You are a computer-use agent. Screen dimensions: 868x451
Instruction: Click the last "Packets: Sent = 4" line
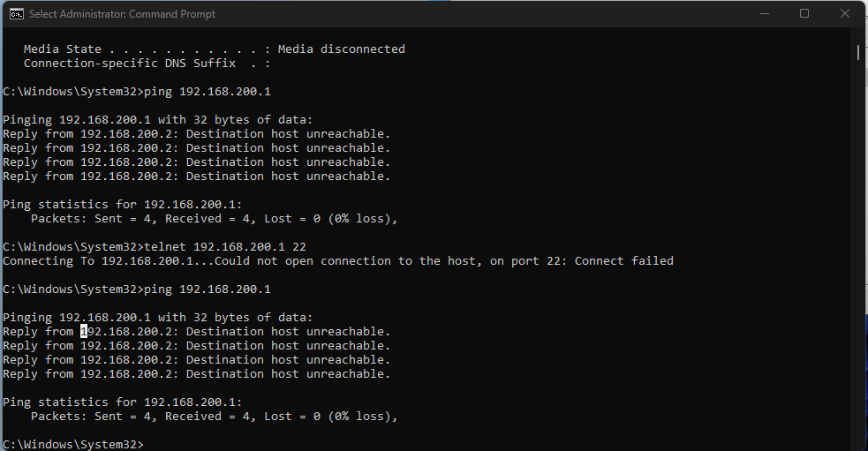tap(214, 417)
